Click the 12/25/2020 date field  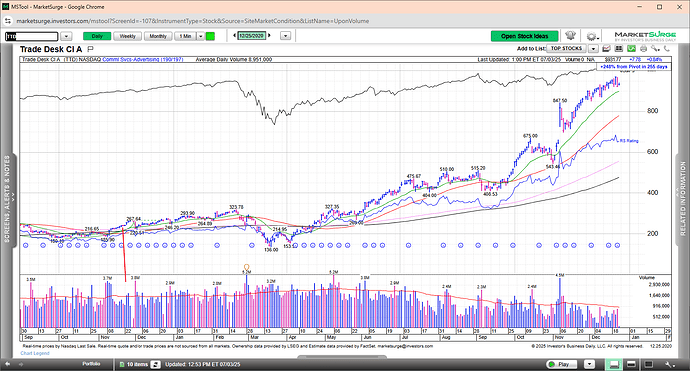tap(252, 36)
